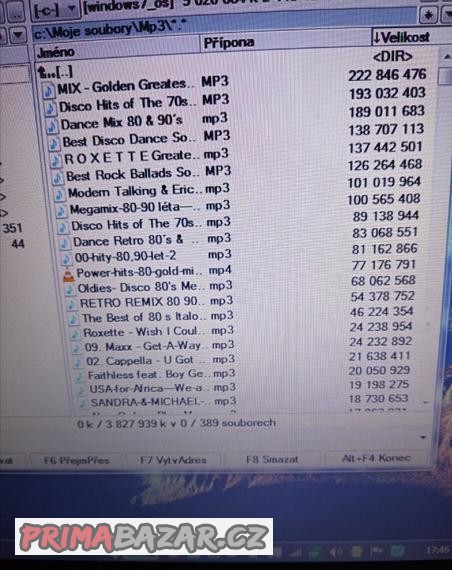Open the left panel's path history dropdown arrow
Image resolution: width=452 pixels, height=570 pixels.
pyautogui.click(x=17, y=35)
